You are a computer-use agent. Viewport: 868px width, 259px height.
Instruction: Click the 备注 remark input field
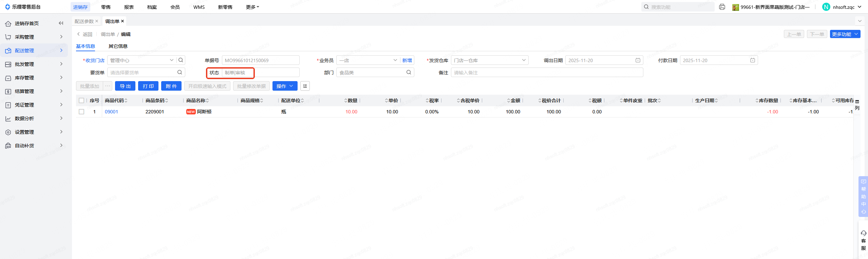[547, 72]
